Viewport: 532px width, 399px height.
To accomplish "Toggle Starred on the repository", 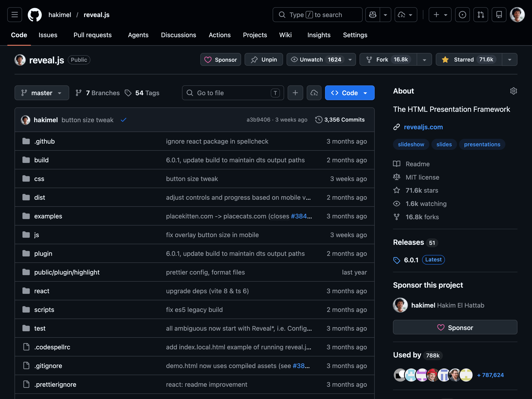I will (469, 59).
